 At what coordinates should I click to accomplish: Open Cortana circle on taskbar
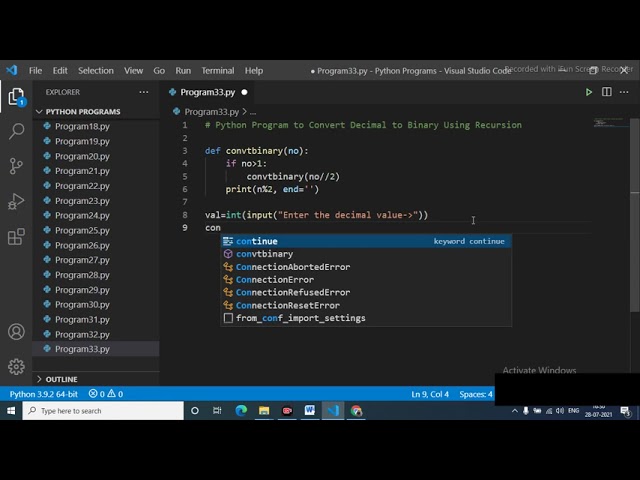coord(195,411)
